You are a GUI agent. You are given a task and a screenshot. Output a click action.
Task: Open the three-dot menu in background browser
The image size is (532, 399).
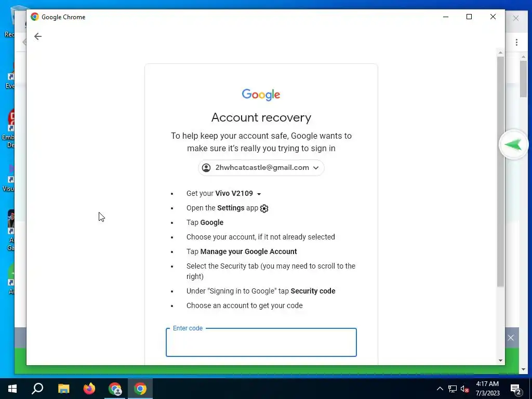[x=516, y=43]
